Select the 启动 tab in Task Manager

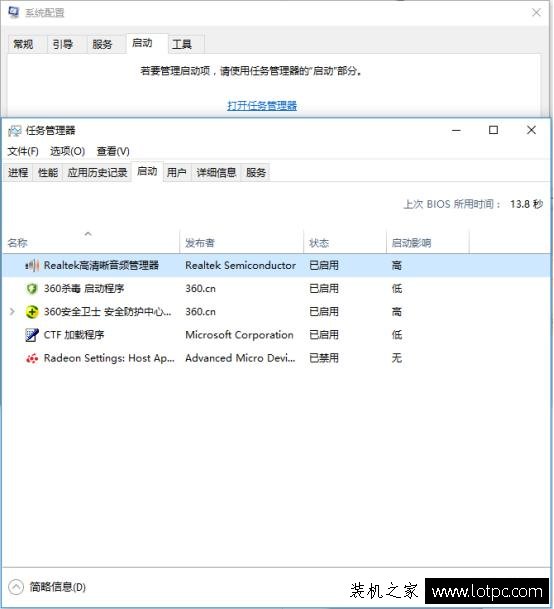point(147,171)
